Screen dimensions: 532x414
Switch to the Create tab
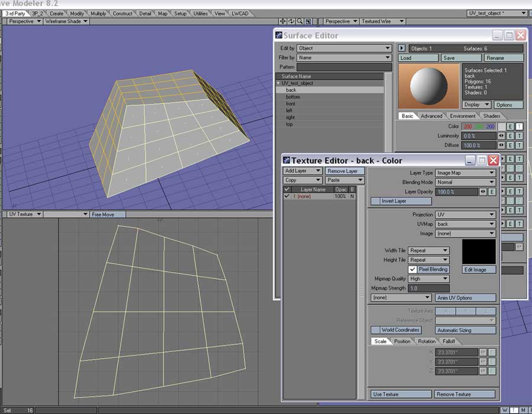56,14
